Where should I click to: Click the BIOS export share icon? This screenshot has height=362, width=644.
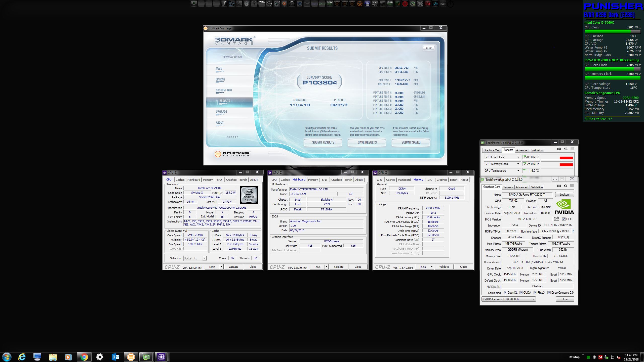click(x=556, y=219)
